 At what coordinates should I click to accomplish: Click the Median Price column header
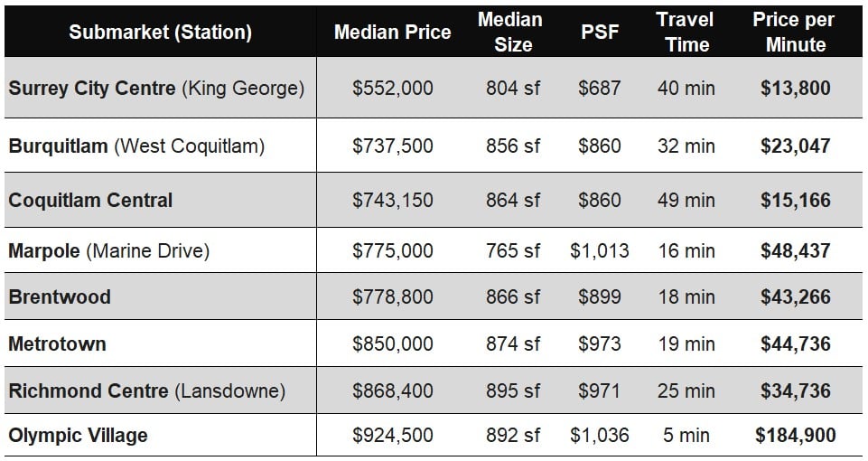(392, 33)
